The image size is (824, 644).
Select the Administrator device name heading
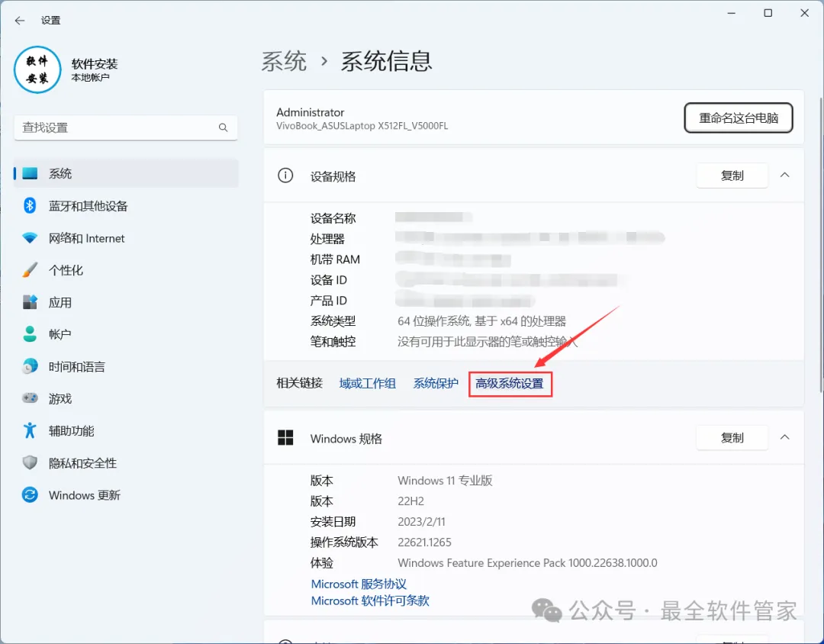point(310,112)
